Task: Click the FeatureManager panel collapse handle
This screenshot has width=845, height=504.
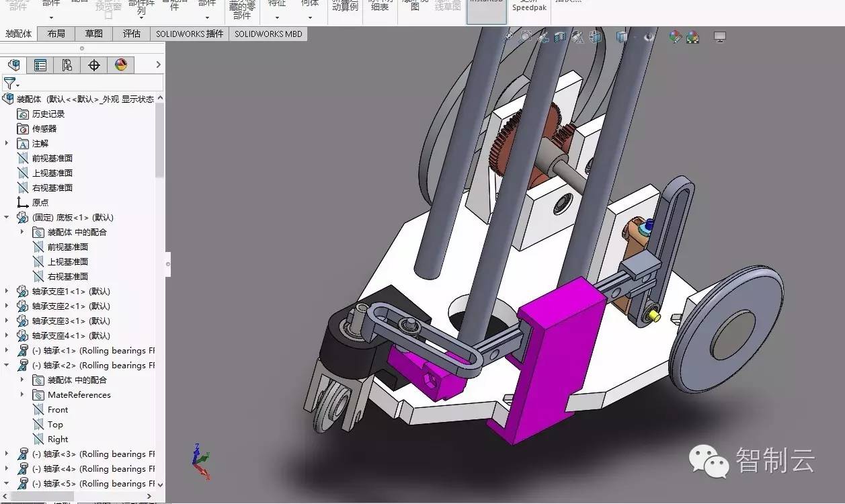Action: [x=168, y=265]
